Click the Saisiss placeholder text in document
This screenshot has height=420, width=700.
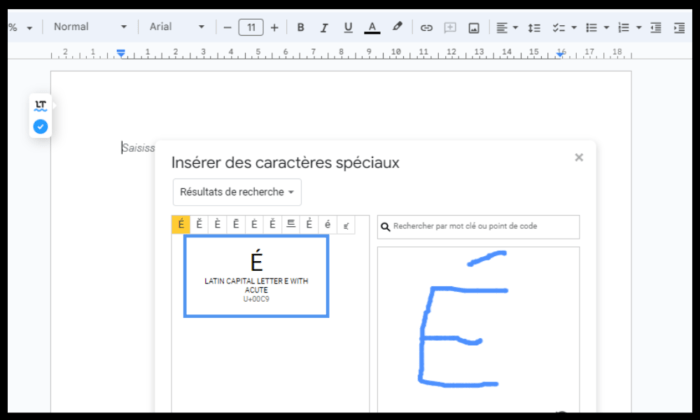[138, 148]
